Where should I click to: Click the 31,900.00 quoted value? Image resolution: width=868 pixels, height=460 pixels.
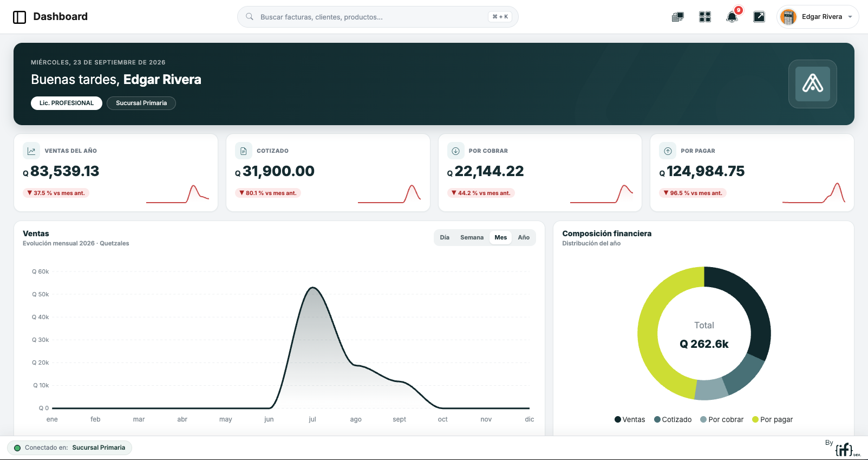tap(278, 171)
